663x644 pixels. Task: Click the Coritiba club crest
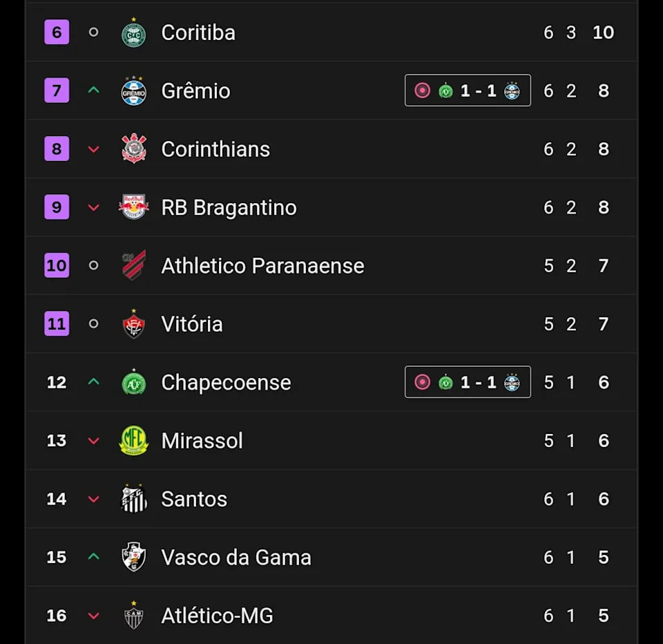pyautogui.click(x=133, y=33)
